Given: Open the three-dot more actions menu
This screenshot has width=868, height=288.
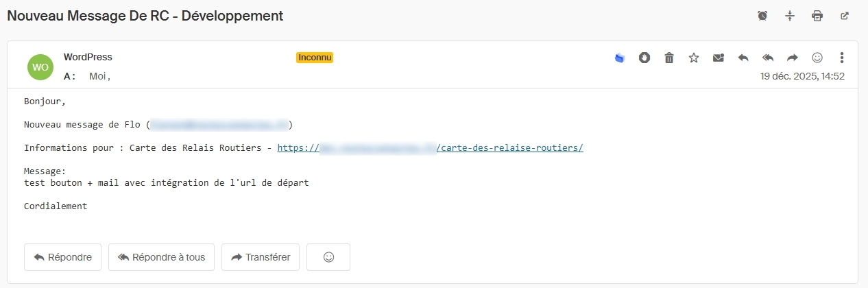Looking at the screenshot, I should [x=842, y=58].
